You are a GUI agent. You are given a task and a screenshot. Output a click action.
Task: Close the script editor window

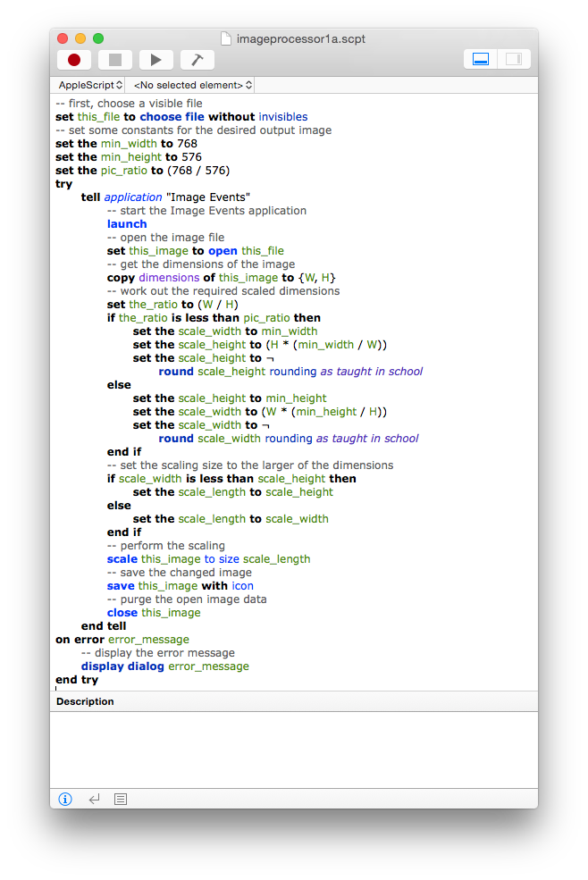coord(63,38)
